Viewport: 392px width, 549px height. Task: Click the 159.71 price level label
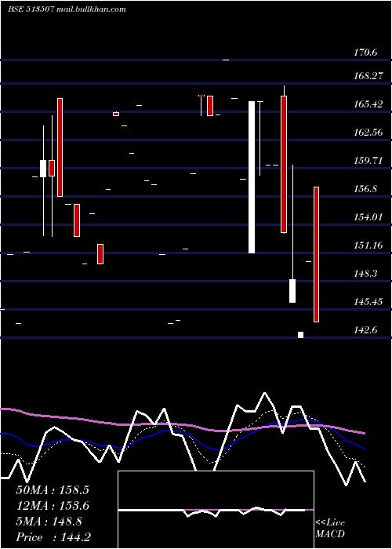pos(368,161)
